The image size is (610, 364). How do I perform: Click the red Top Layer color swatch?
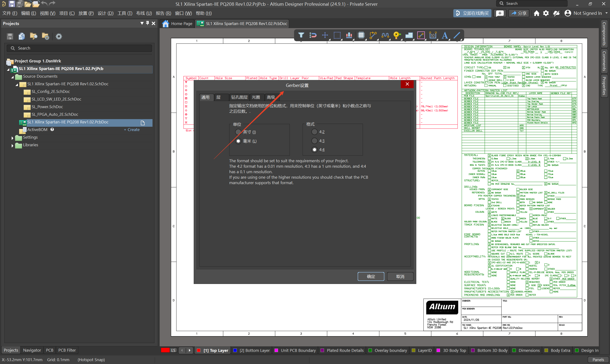199,350
